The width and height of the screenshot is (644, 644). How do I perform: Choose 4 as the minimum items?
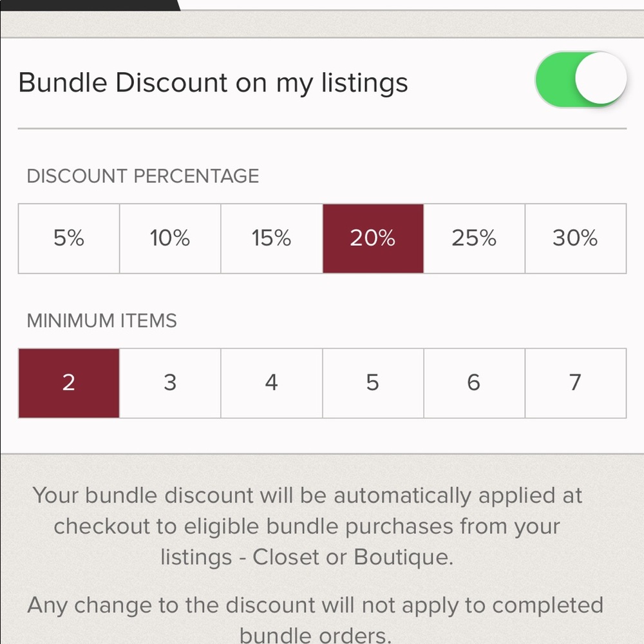click(x=271, y=383)
